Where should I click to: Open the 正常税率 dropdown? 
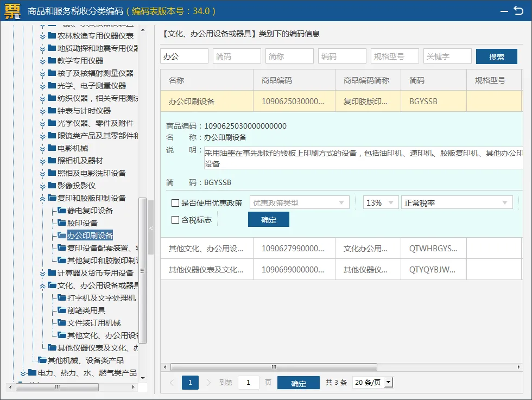[x=457, y=203]
